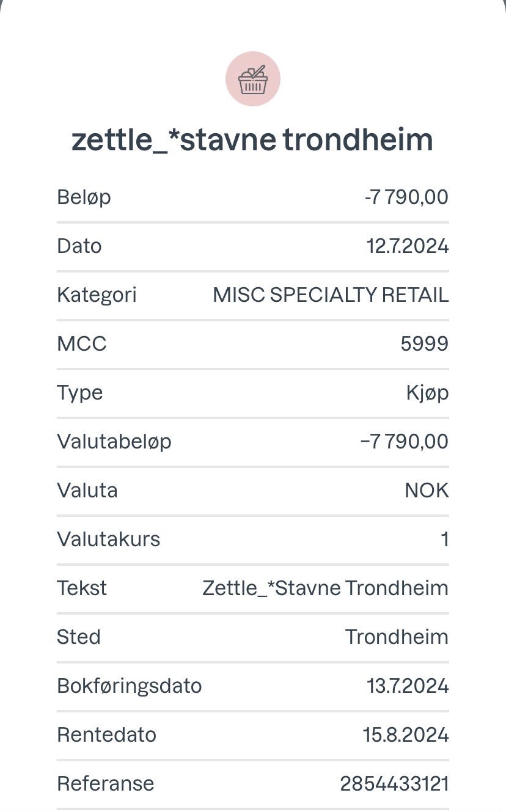
Task: Tap the Valutakurs row label
Action: click(x=108, y=540)
